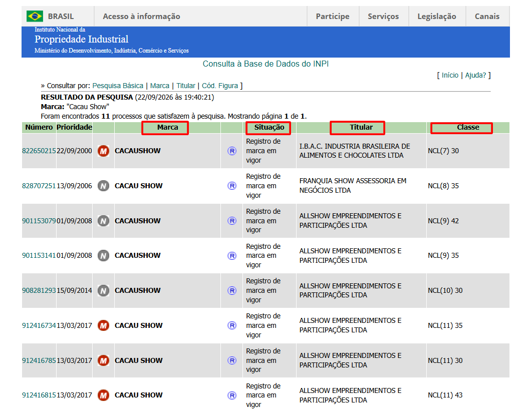
Task: Open the Ajuda? help link
Action: [475, 75]
